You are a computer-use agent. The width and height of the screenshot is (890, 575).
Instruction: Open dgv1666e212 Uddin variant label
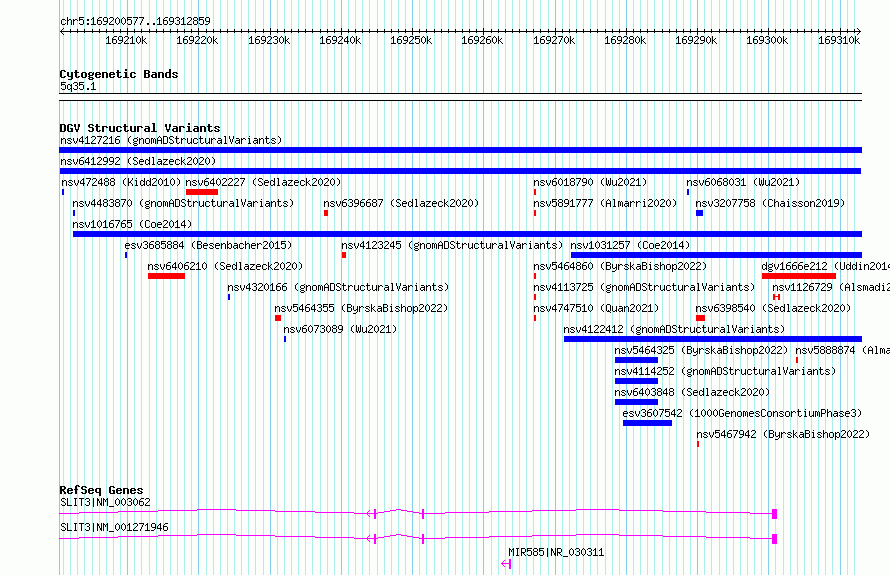(x=825, y=266)
